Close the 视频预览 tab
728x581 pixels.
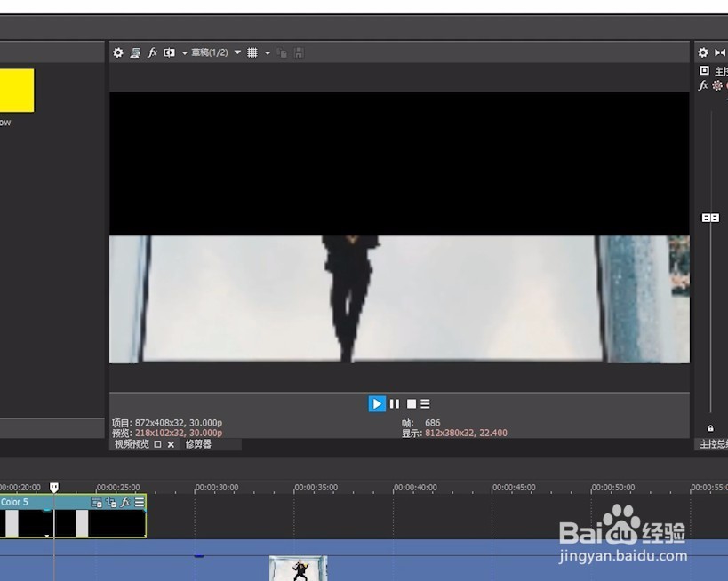pos(171,444)
